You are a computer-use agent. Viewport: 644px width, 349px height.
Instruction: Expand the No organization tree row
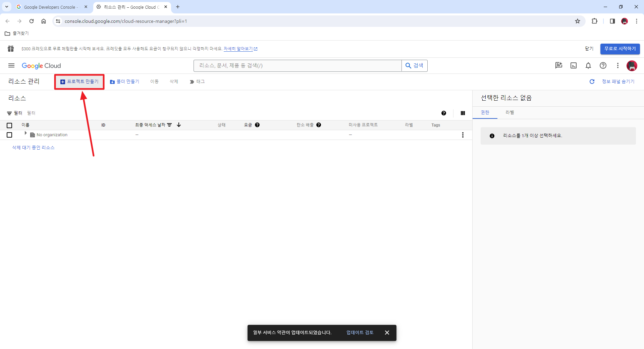[25, 133]
